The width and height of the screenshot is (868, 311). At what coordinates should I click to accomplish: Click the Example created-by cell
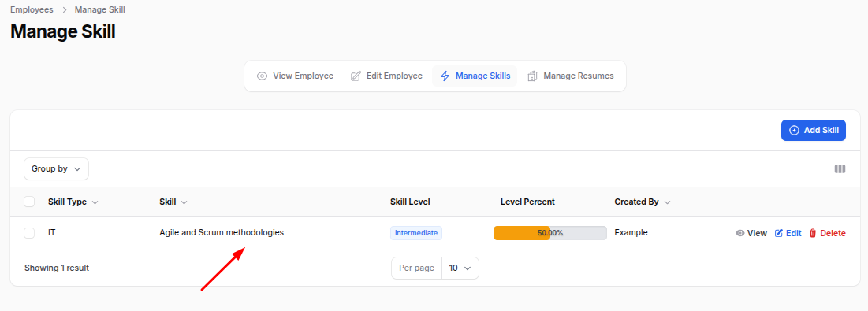(631, 232)
